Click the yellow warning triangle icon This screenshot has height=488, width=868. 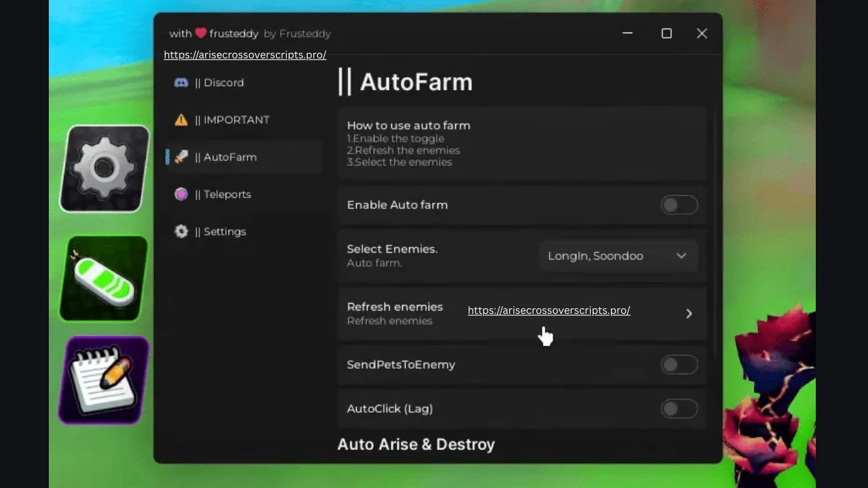tap(181, 120)
